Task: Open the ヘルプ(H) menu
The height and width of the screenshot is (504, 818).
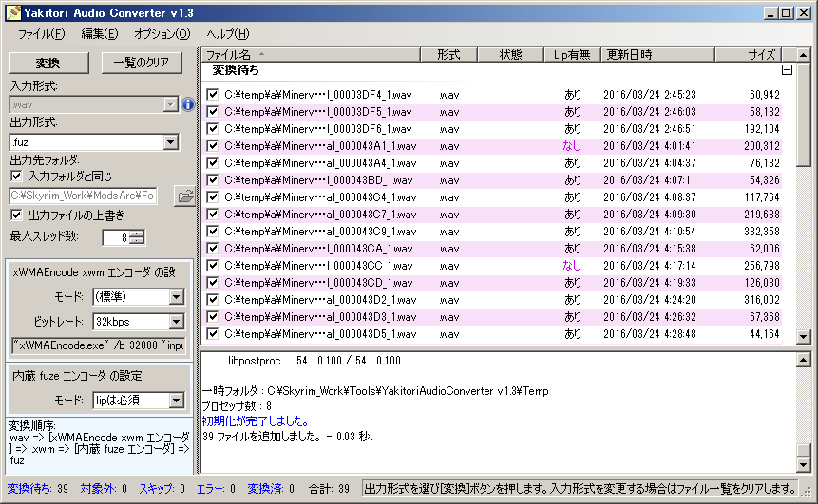Action: pos(227,34)
